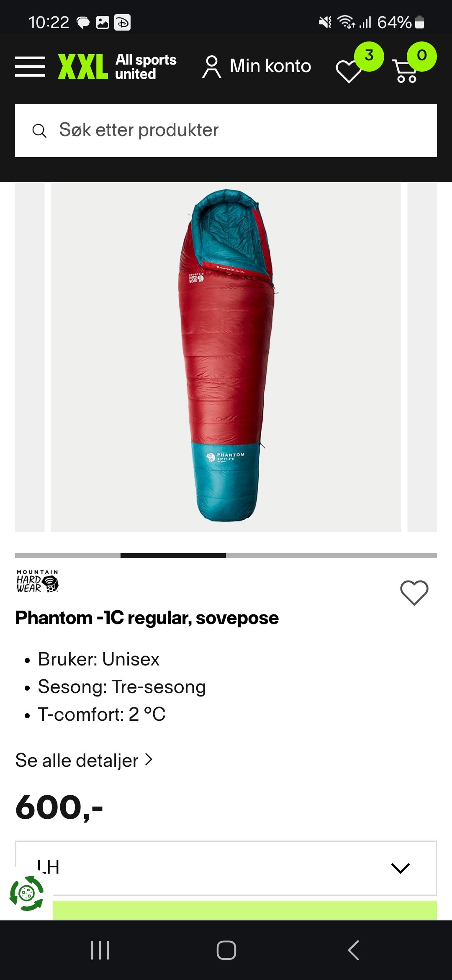Show the next product image on right

pyautogui.click(x=422, y=357)
